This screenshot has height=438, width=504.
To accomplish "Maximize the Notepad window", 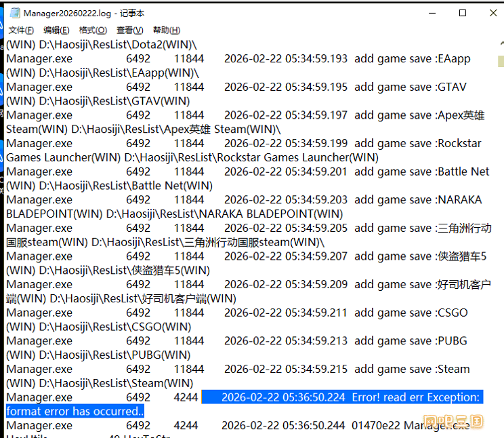I will pos(463,13).
